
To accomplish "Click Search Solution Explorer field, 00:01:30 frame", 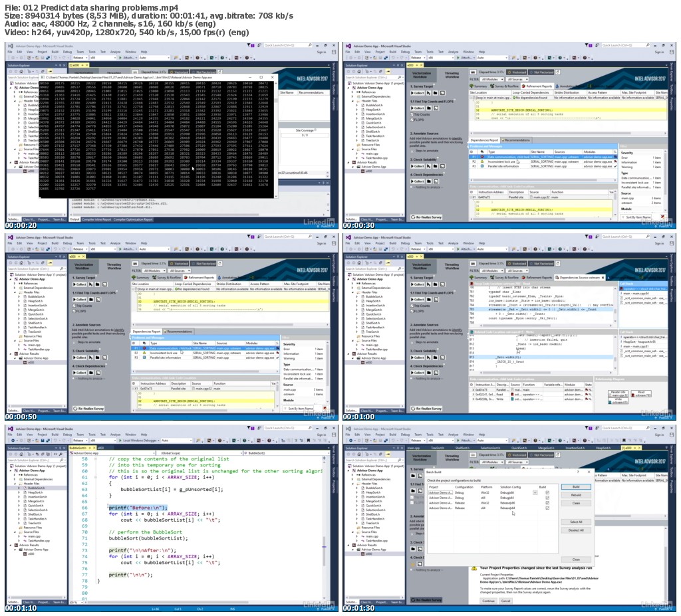I will pos(375,460).
